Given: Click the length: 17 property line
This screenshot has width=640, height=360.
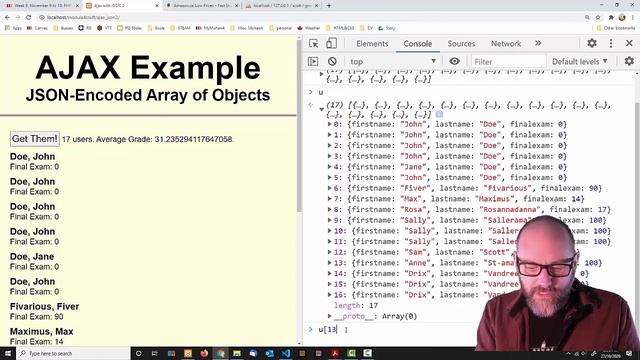Looking at the screenshot, I should (x=356, y=305).
